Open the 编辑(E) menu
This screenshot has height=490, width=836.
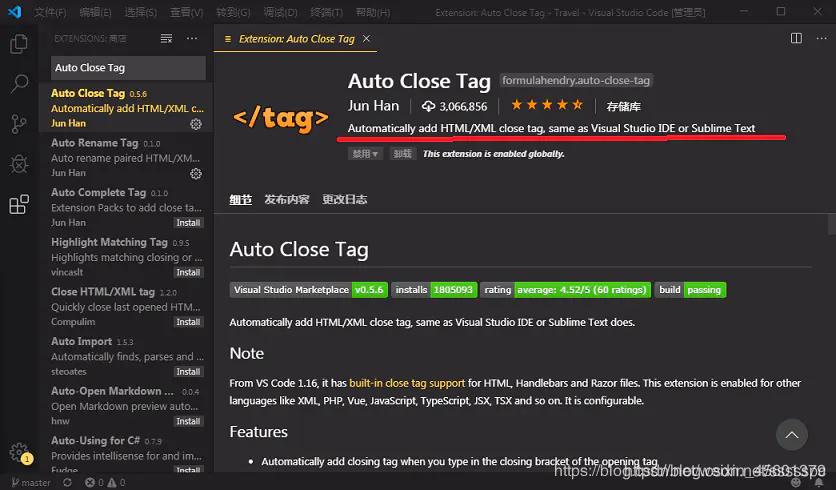(95, 12)
